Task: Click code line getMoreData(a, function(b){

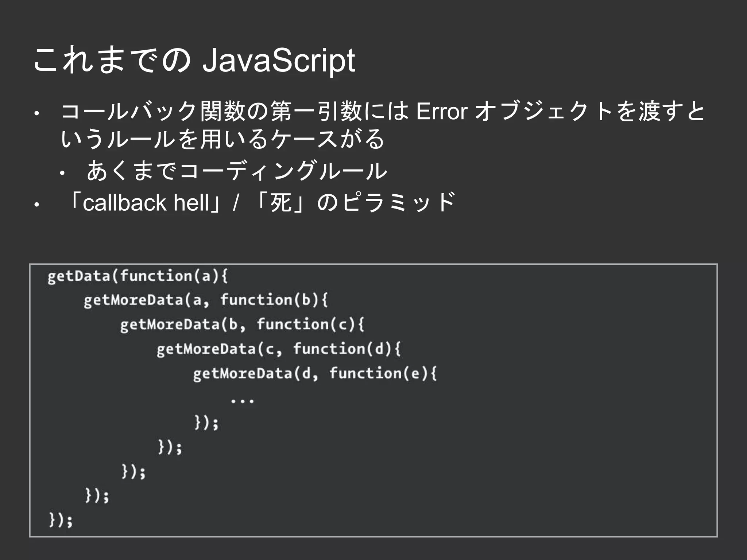Action: pyautogui.click(x=206, y=300)
